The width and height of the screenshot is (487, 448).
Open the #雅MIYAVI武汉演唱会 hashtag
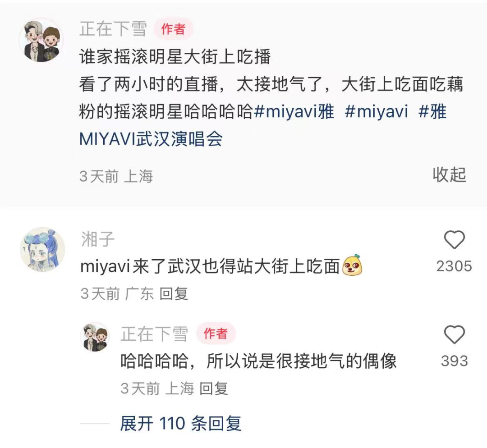click(x=263, y=125)
